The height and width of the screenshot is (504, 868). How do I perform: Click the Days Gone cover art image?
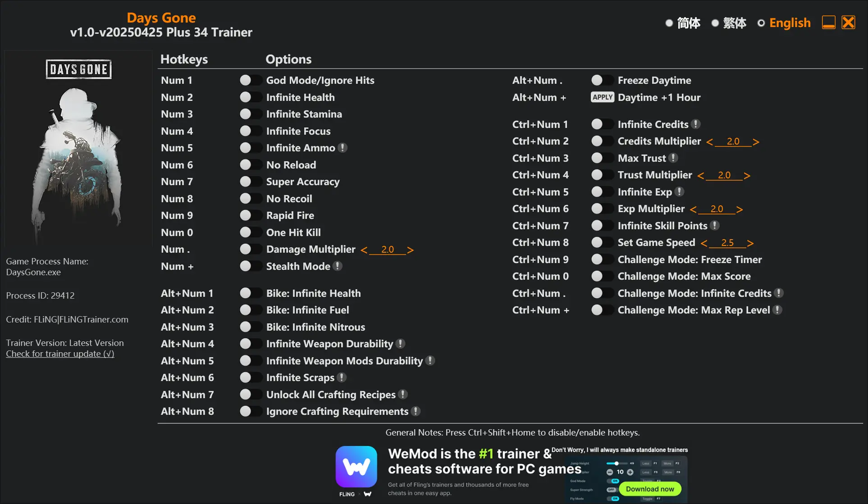78,148
